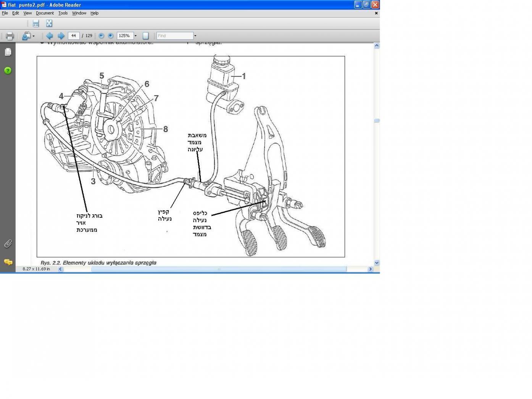Click the zoom out minus button
532x399 pixels.
pos(101,36)
